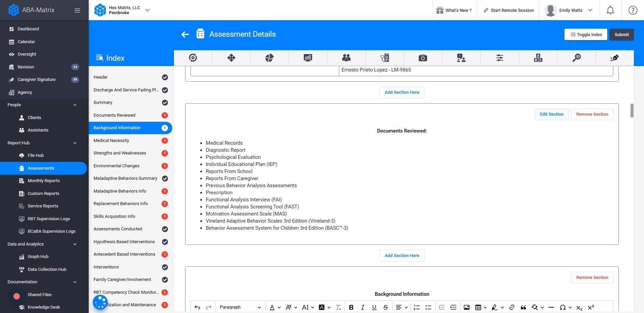
Task: Pick a font color
Action: (275, 307)
